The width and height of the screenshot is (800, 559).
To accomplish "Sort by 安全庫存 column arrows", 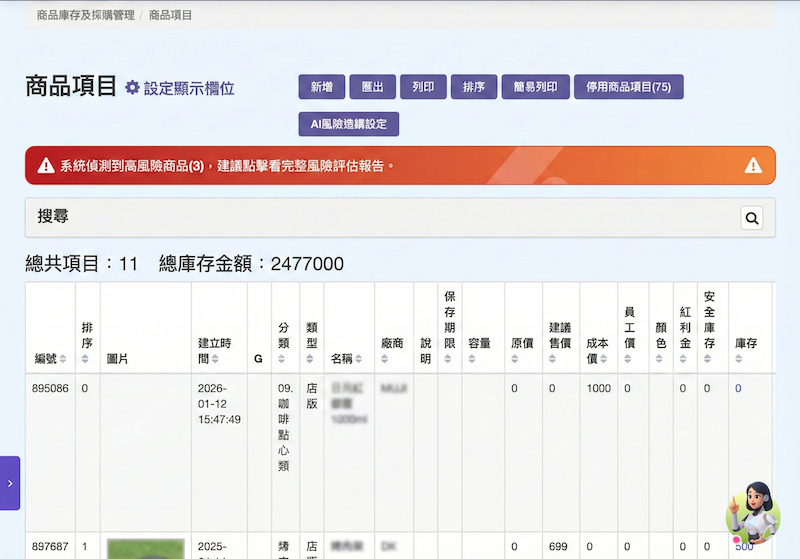I will [x=708, y=359].
